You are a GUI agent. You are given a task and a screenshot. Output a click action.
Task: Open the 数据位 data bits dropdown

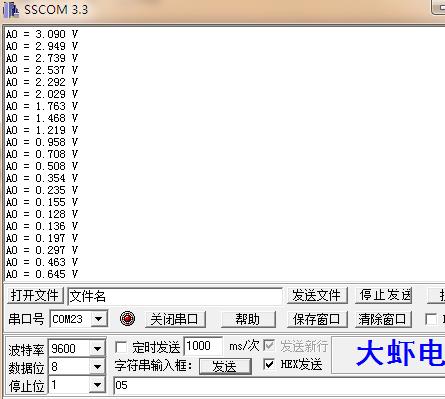pyautogui.click(x=97, y=367)
